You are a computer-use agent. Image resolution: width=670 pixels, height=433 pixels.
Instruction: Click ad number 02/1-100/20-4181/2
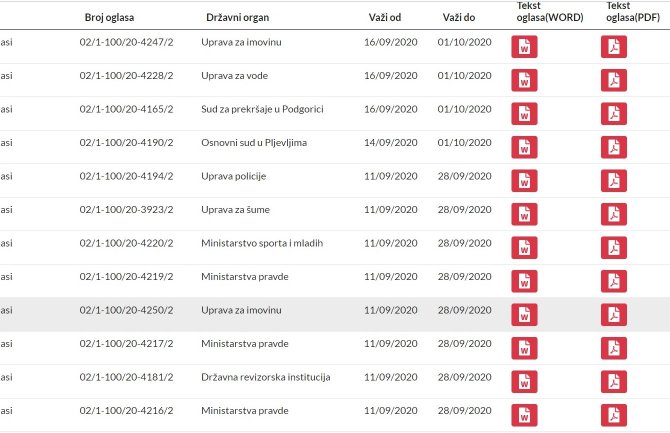[126, 377]
